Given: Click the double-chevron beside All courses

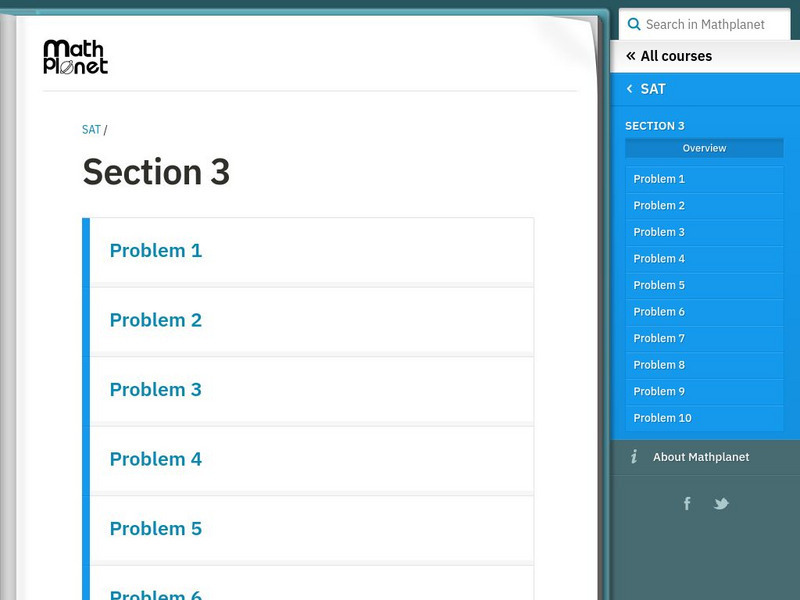Looking at the screenshot, I should click(631, 56).
